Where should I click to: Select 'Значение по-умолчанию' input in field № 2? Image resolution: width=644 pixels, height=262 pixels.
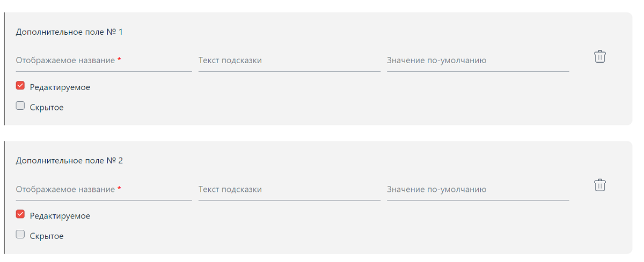pyautogui.click(x=478, y=190)
